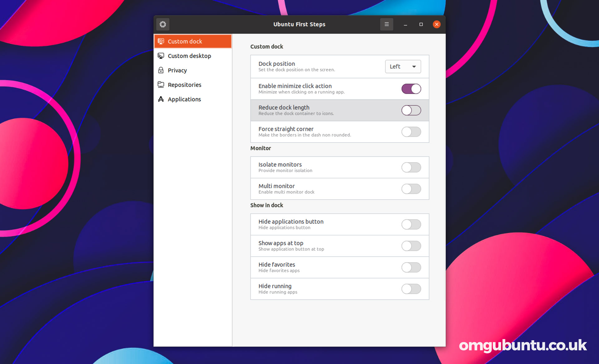599x364 pixels.
Task: Maximize the Ubuntu First Steps window
Action: [x=421, y=24]
